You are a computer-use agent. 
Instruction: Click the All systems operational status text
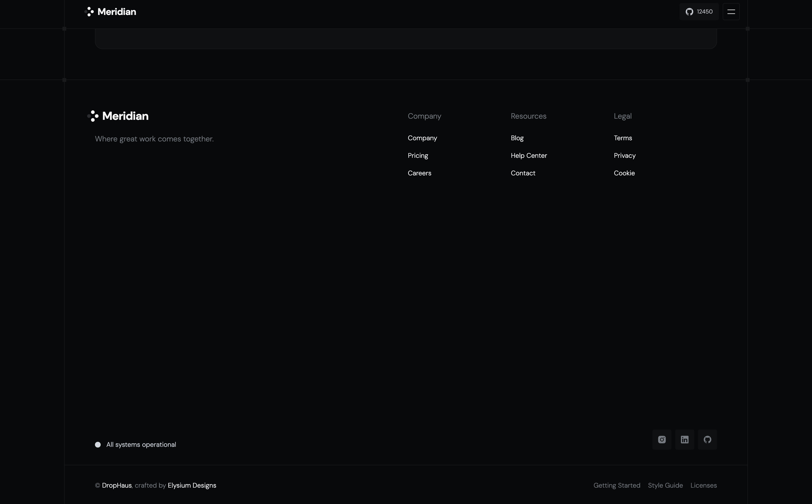tap(141, 445)
